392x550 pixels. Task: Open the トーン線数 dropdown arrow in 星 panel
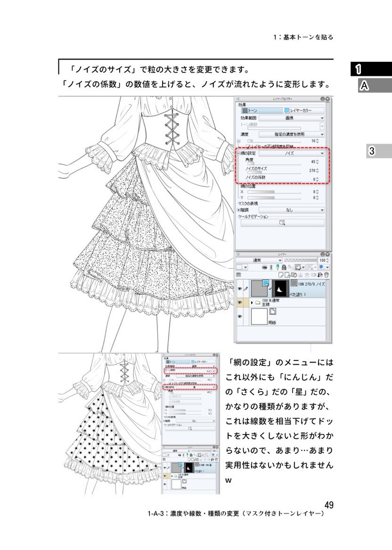214,371
